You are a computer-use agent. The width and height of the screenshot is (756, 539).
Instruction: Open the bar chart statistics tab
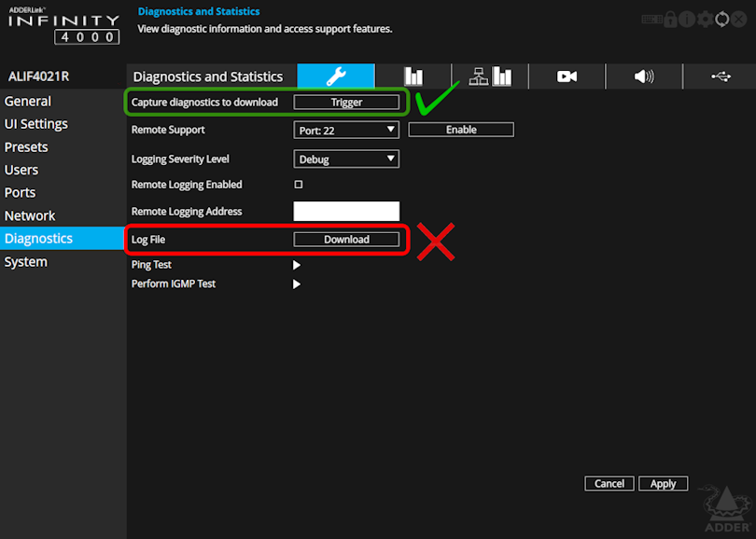click(x=413, y=76)
